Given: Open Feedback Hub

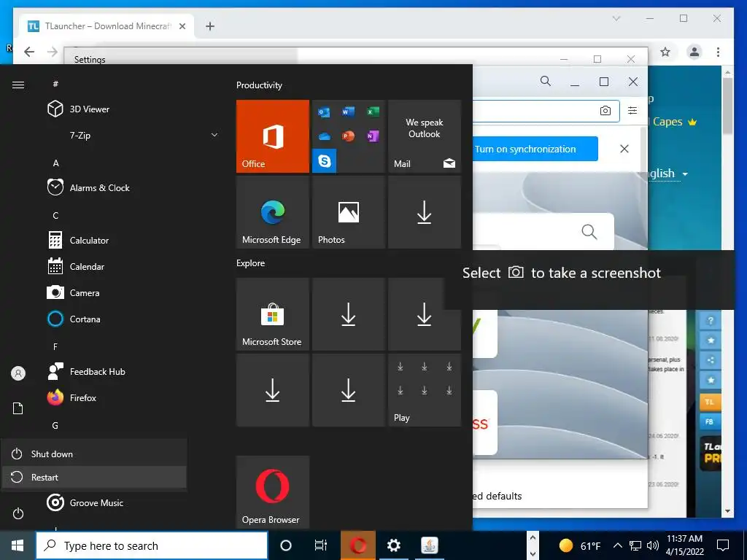Looking at the screenshot, I should coord(87,371).
